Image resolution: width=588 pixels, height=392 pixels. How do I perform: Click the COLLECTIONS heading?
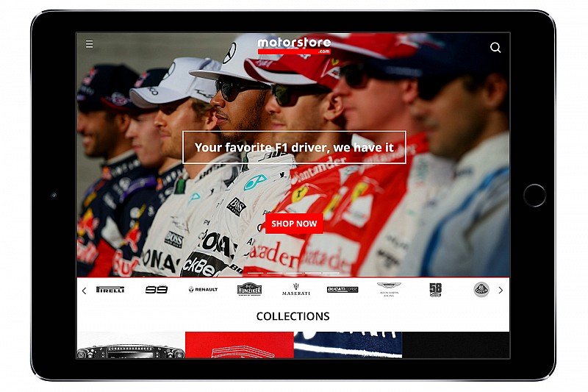[293, 316]
